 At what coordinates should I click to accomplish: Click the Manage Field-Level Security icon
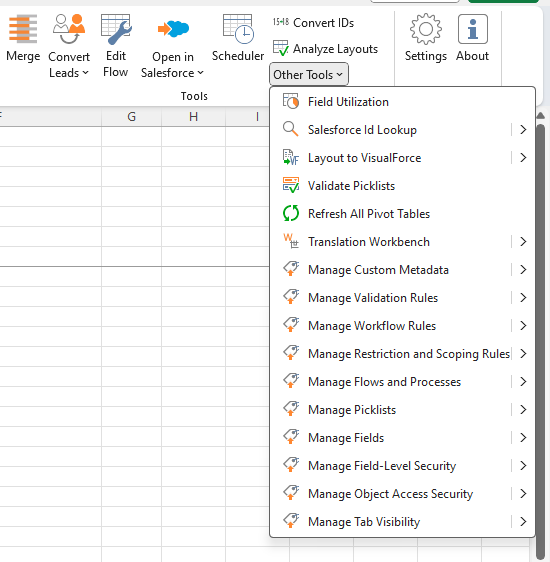point(291,465)
